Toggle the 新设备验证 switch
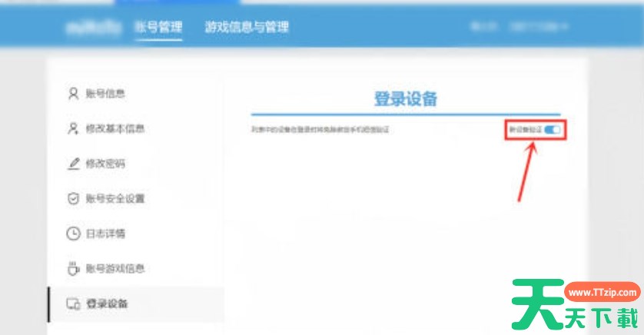Image resolution: width=644 pixels, height=335 pixels. [x=553, y=131]
